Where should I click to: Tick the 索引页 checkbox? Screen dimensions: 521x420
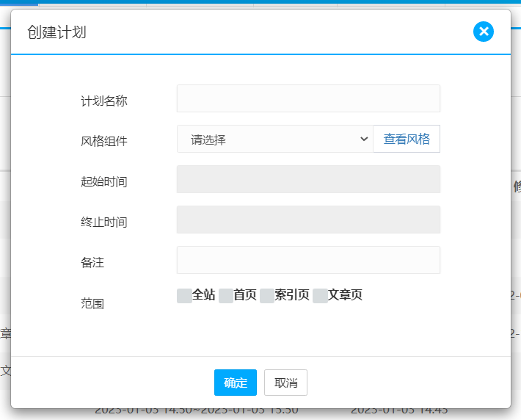[266, 296]
